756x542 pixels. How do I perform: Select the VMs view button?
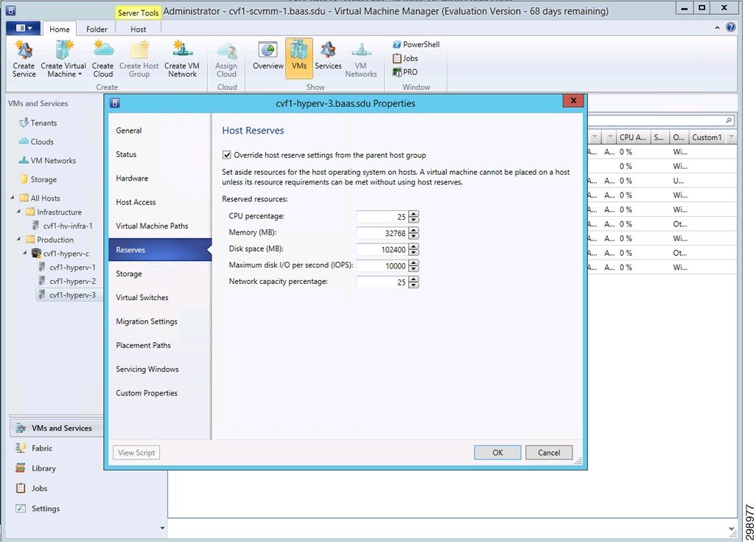pos(299,58)
